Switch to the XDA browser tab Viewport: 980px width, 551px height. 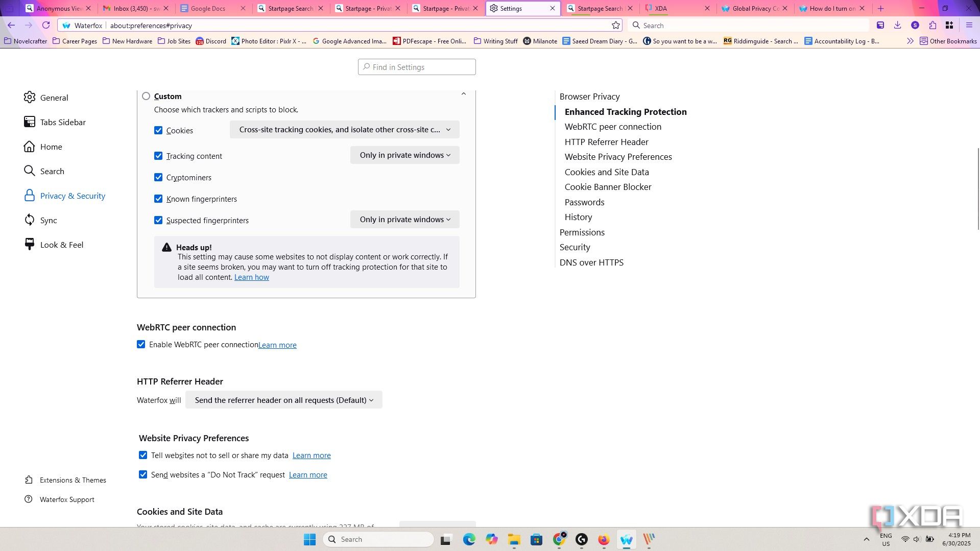click(677, 8)
